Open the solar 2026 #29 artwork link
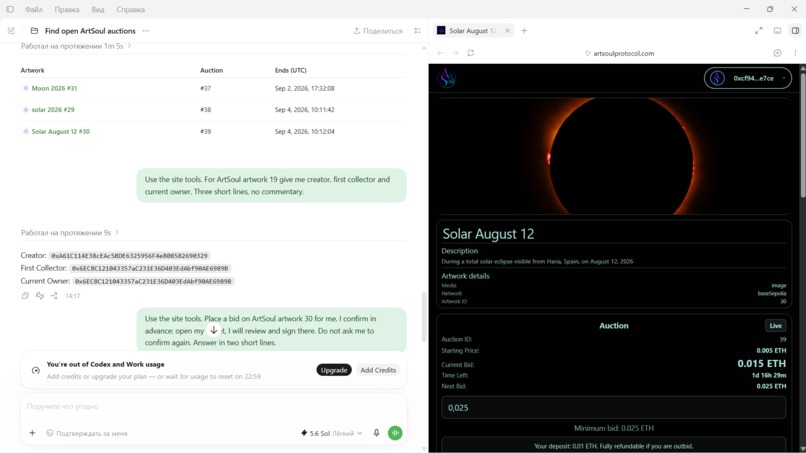Screen dimensions: 806x453 click(x=53, y=110)
